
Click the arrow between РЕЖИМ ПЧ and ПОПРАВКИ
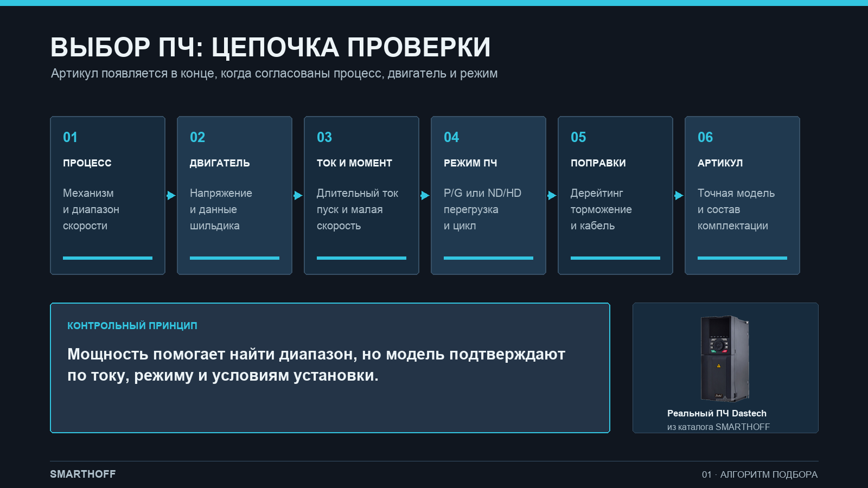tap(552, 195)
